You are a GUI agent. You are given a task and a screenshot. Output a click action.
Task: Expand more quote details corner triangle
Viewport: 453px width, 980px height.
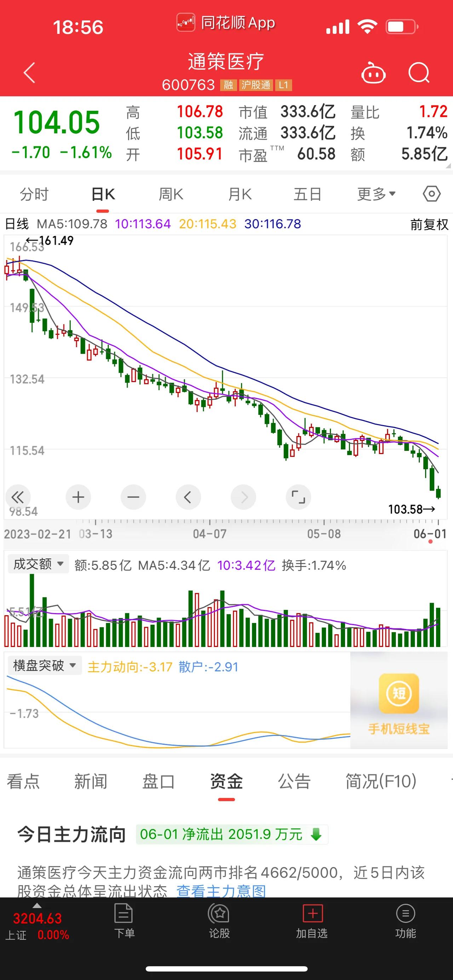(448, 166)
